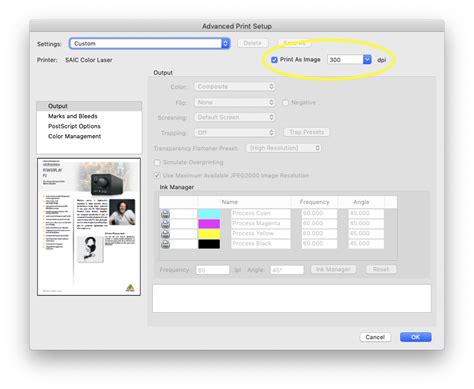The image size is (474, 389).
Task: Open the Settings Custom dropdown
Action: click(150, 43)
